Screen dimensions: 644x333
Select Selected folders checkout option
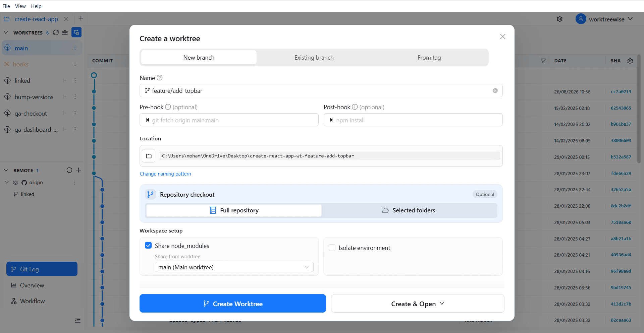tap(409, 210)
